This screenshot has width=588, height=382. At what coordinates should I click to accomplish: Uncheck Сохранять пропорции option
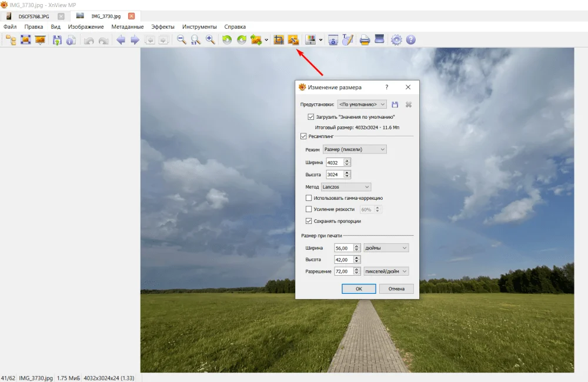point(309,221)
